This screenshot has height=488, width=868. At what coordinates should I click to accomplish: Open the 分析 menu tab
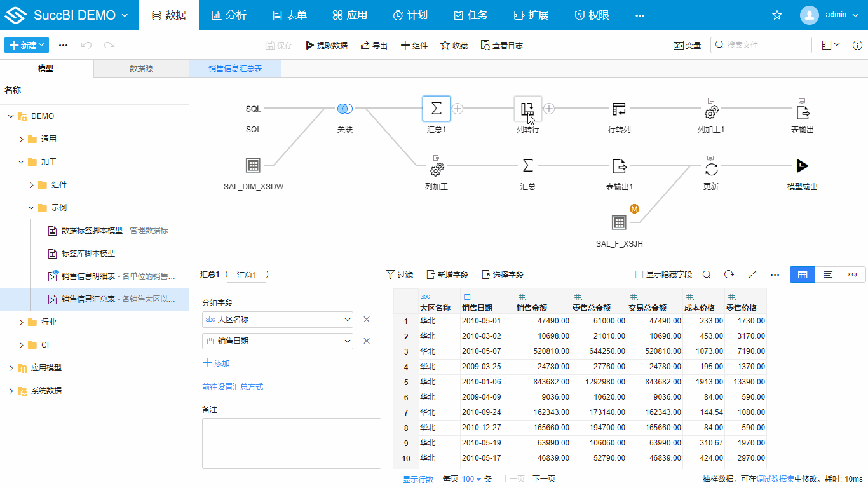point(229,15)
